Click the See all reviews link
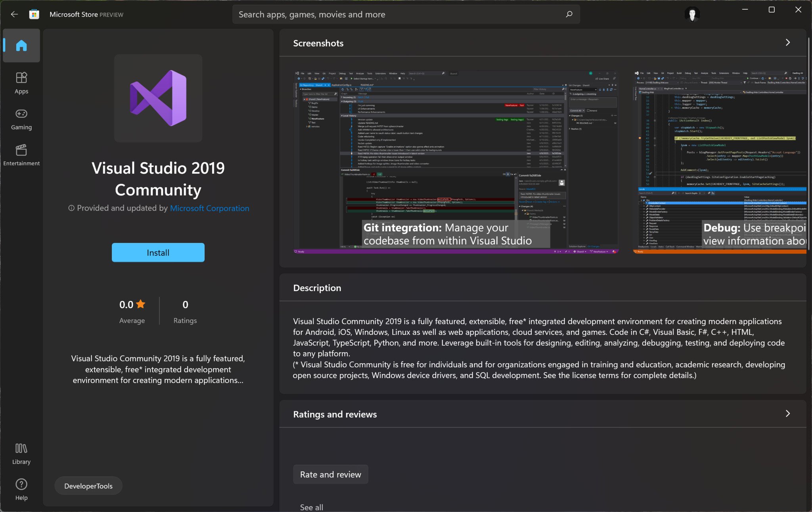Viewport: 812px width, 512px height. click(x=311, y=506)
